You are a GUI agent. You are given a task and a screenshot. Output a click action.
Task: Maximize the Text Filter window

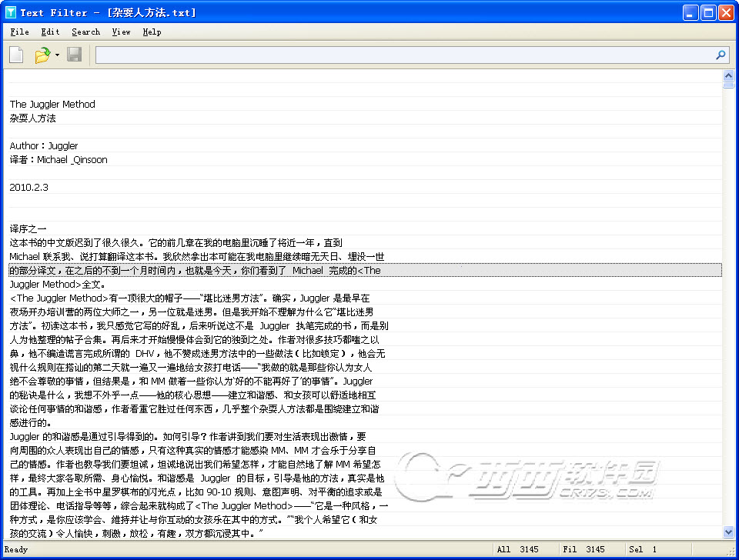(708, 12)
